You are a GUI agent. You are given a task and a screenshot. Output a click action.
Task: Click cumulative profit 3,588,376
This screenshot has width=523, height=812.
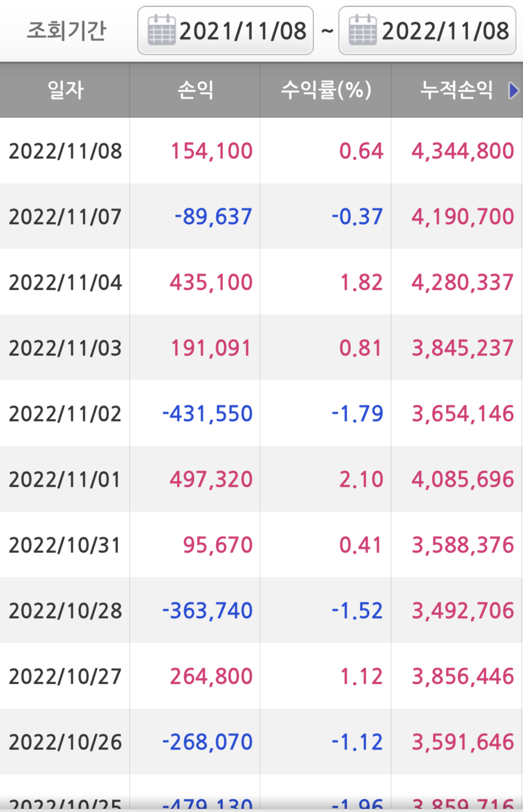[x=463, y=545]
